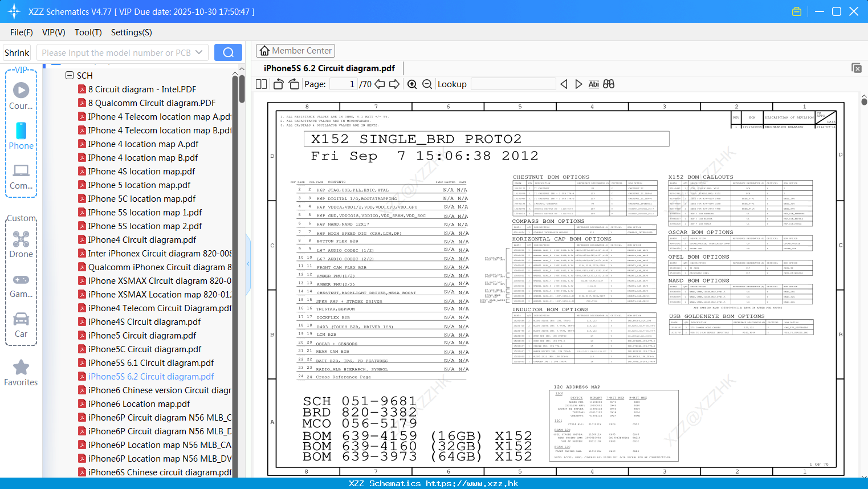Open iPhone6 Location map.pdf
Image resolution: width=868 pixels, height=489 pixels.
point(139,404)
